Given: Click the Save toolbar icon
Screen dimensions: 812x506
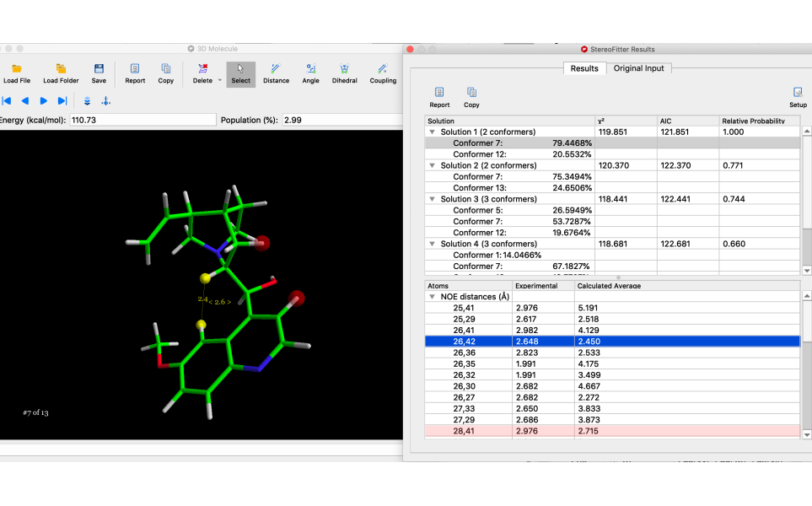Looking at the screenshot, I should pyautogui.click(x=99, y=73).
